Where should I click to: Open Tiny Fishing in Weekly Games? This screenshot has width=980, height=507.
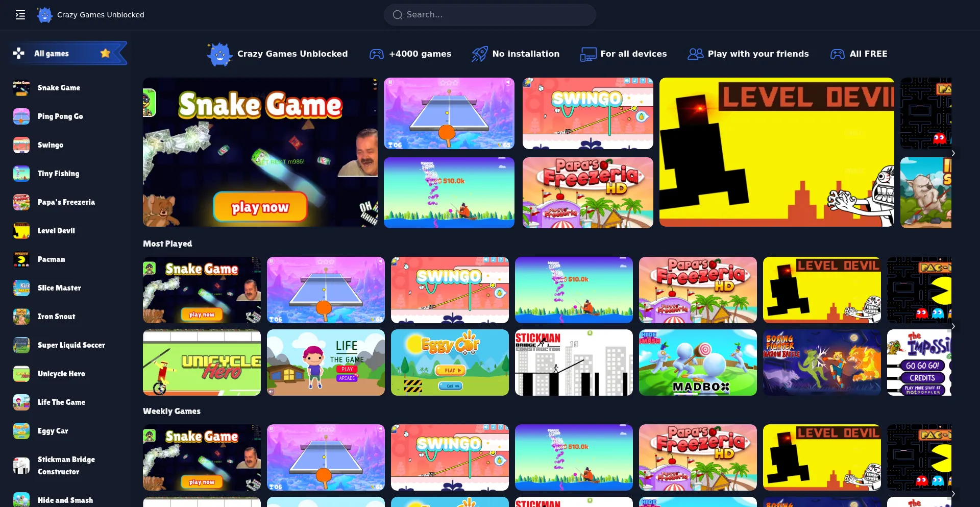(x=574, y=457)
